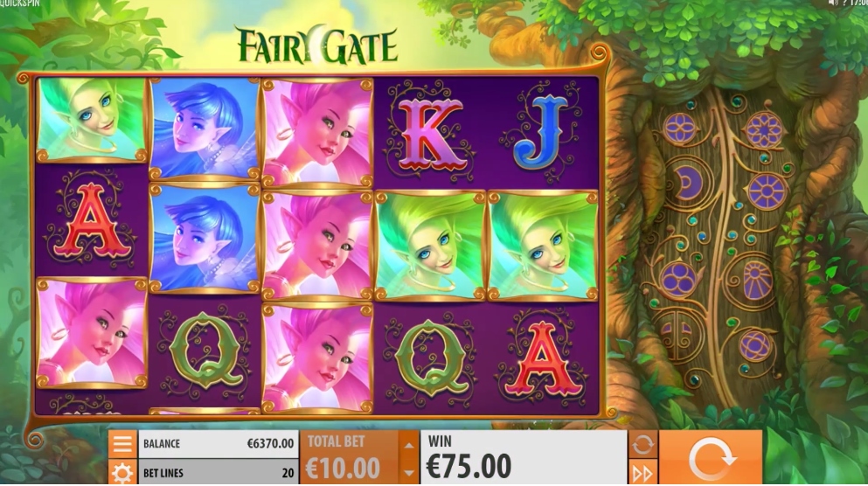Image resolution: width=868 pixels, height=486 pixels.
Task: Click the crescent moon gate ornament
Action: [x=688, y=182]
